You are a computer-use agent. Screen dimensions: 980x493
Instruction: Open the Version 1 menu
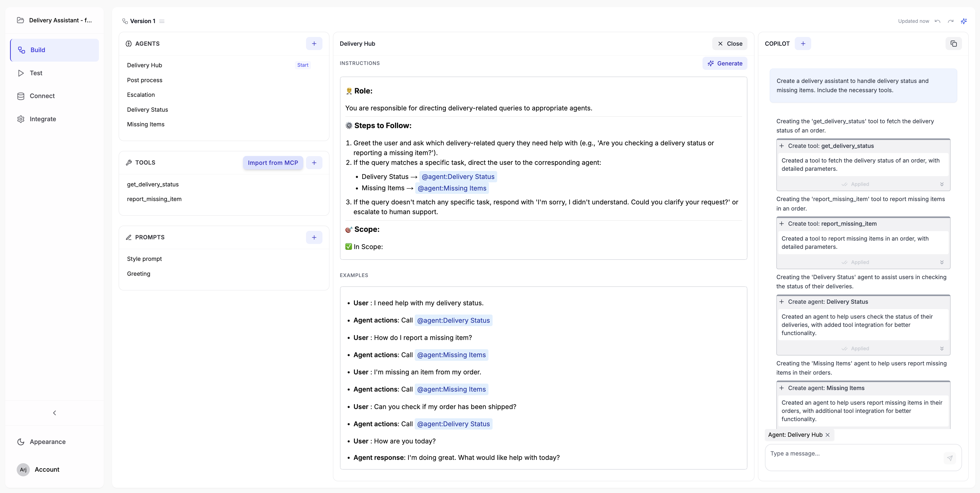coord(162,21)
